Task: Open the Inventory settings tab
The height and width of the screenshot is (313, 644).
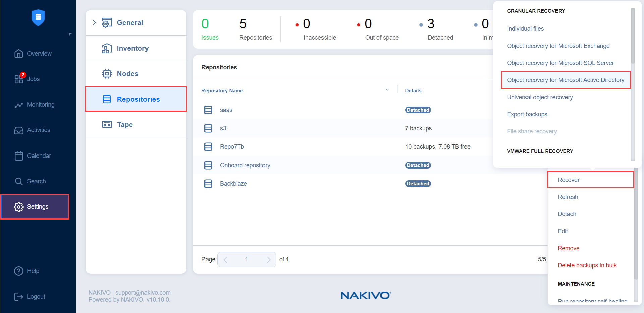Action: [x=136, y=48]
